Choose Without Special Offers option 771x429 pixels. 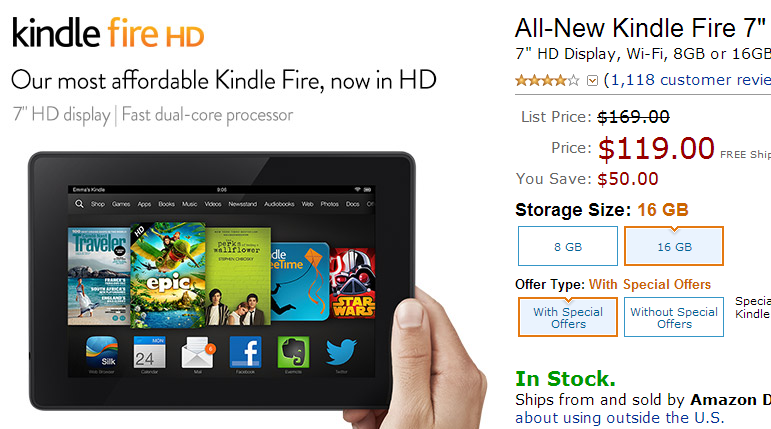pyautogui.click(x=674, y=317)
